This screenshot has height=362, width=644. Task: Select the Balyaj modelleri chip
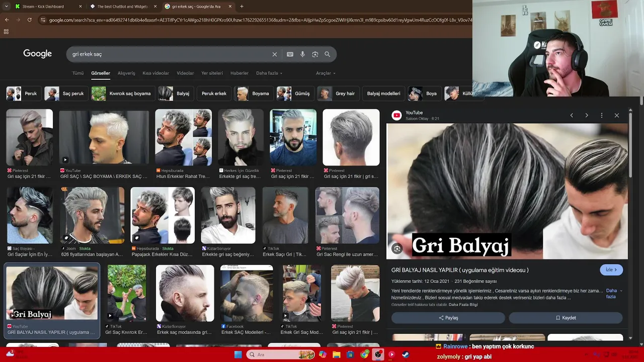(x=383, y=94)
